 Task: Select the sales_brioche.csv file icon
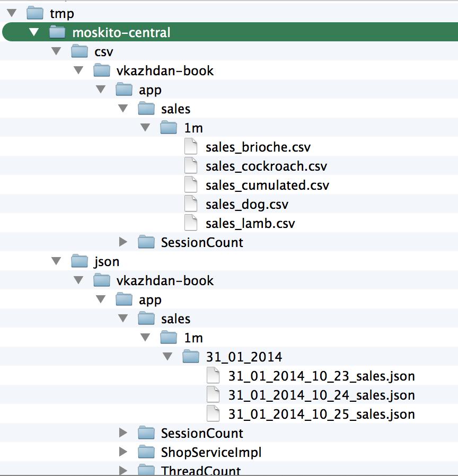[191, 146]
